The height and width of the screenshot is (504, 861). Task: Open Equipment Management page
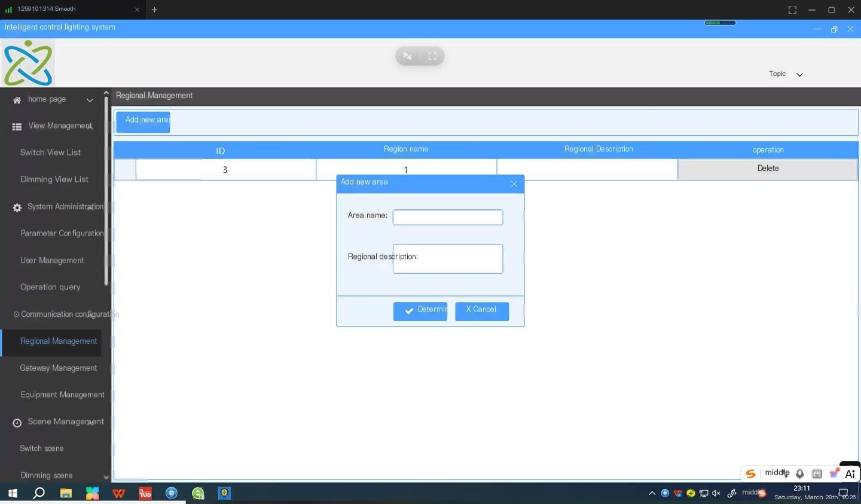(x=62, y=395)
